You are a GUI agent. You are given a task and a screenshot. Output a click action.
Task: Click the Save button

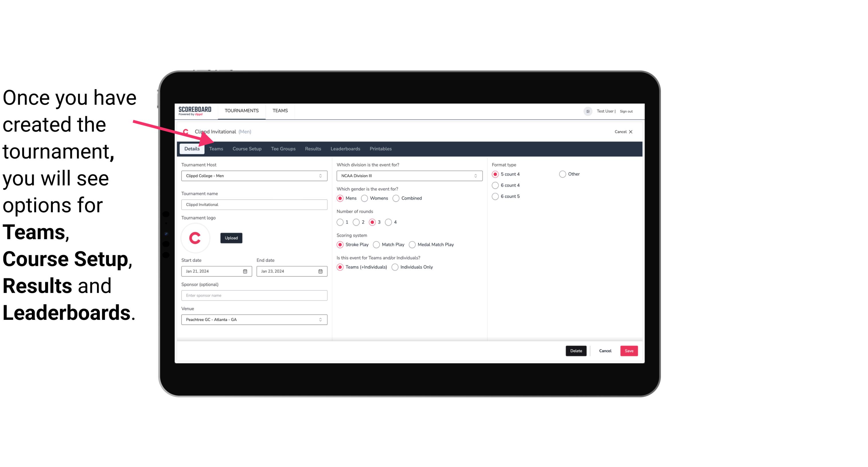tap(628, 351)
